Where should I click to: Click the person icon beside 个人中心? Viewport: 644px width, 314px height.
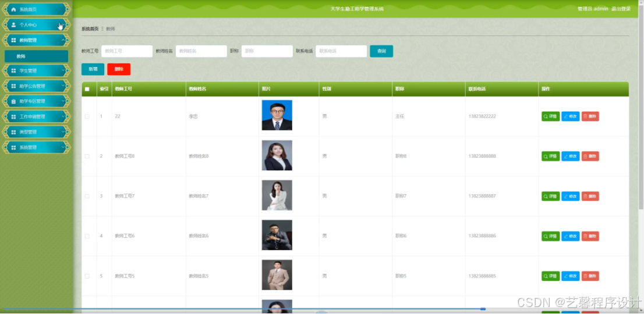(x=13, y=25)
